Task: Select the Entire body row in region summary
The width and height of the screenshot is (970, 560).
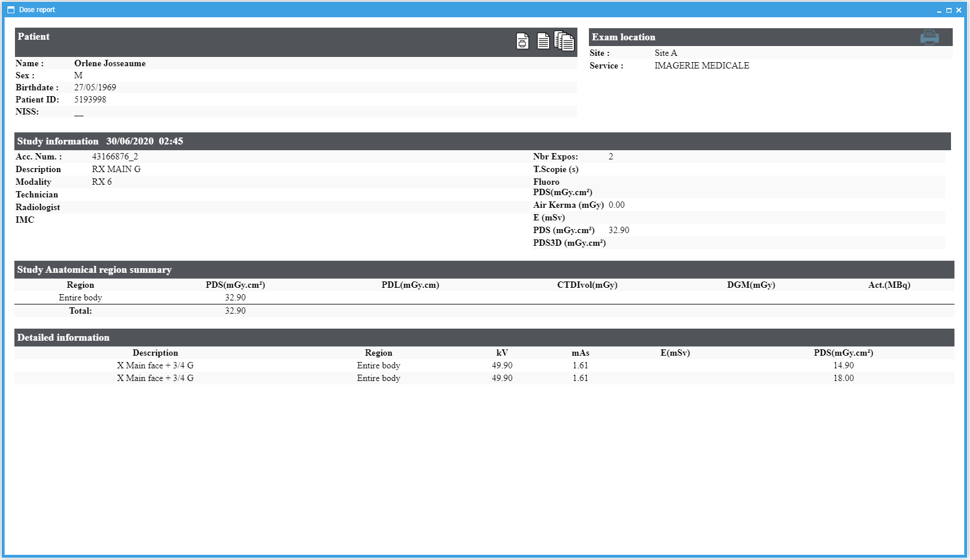Action: (x=81, y=298)
